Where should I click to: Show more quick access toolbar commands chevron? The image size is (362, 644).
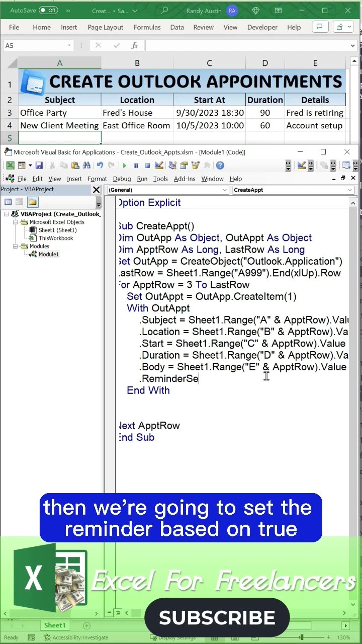coord(68,10)
